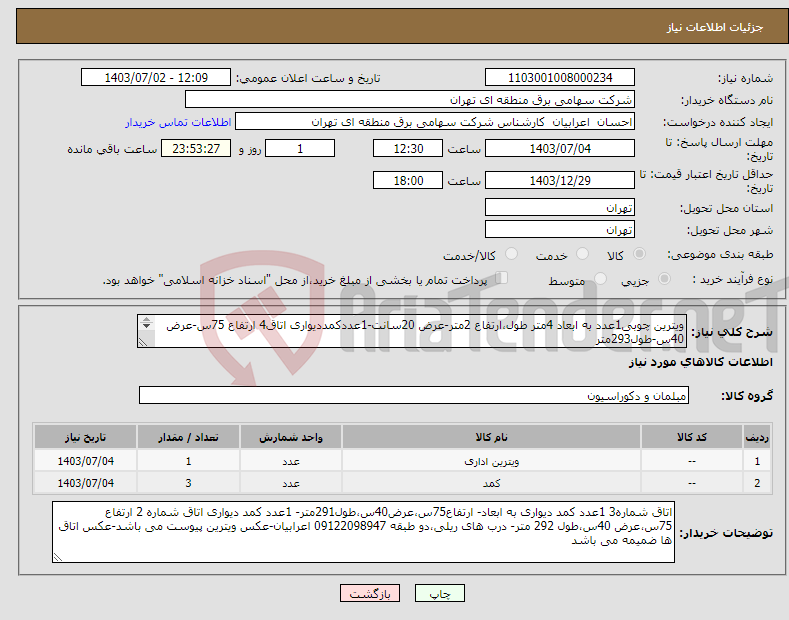Select the متوسط purchase type radio
Image resolution: width=789 pixels, height=620 pixels.
coord(600,279)
